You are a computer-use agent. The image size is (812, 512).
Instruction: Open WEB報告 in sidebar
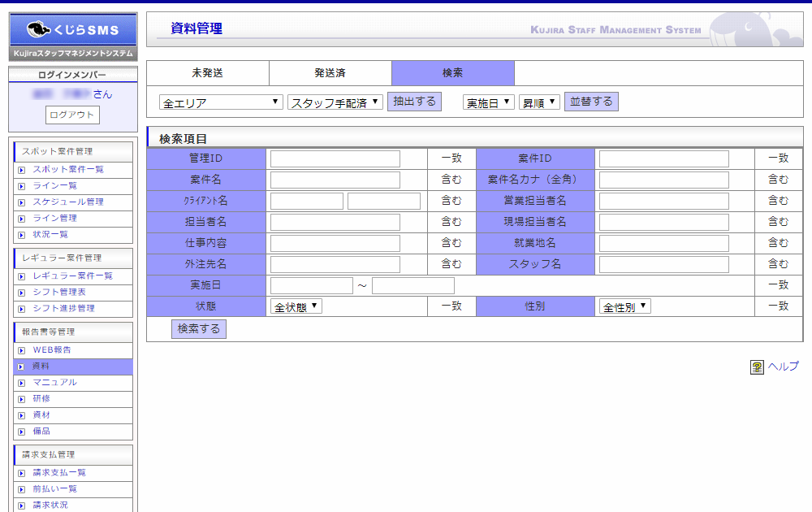(52, 349)
